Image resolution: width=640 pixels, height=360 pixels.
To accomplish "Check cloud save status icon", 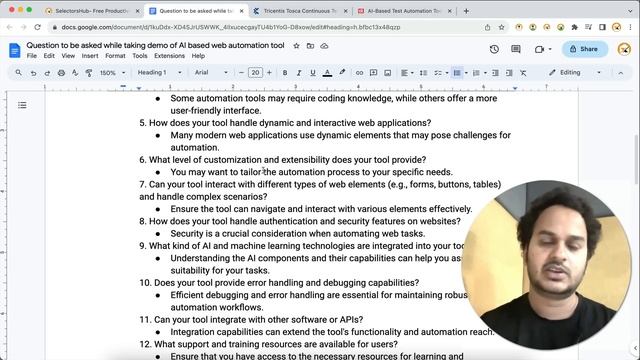I will pyautogui.click(x=324, y=46).
